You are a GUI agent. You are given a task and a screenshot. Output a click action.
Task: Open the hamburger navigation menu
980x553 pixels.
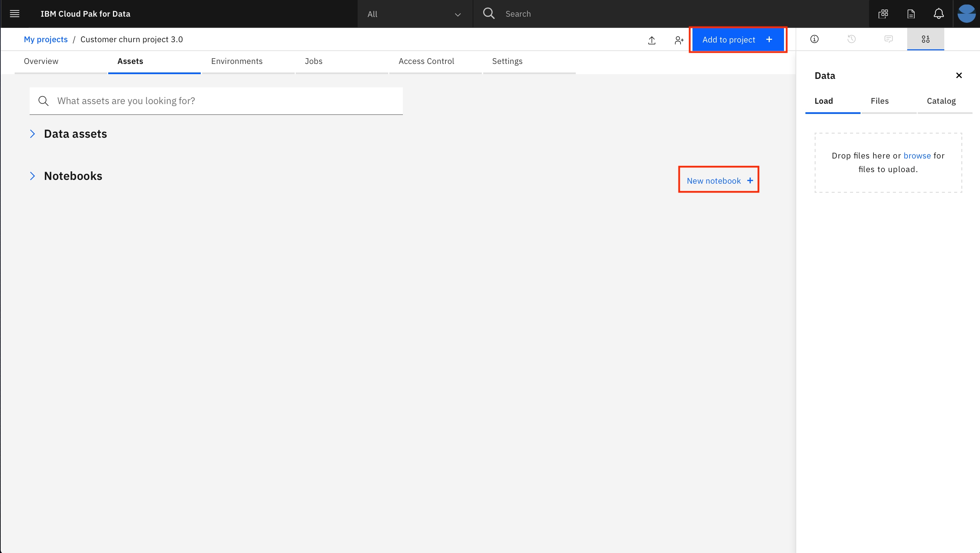tap(14, 14)
